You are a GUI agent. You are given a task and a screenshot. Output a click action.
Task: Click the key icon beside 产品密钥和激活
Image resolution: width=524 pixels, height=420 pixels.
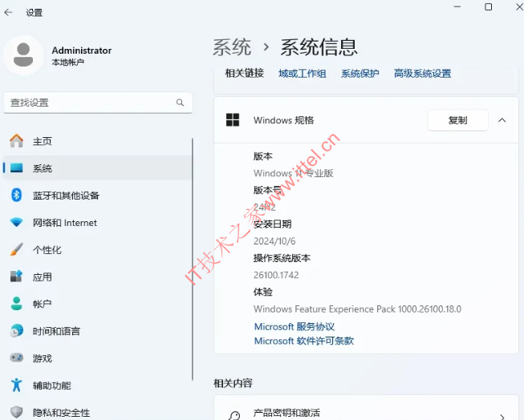[234, 415]
